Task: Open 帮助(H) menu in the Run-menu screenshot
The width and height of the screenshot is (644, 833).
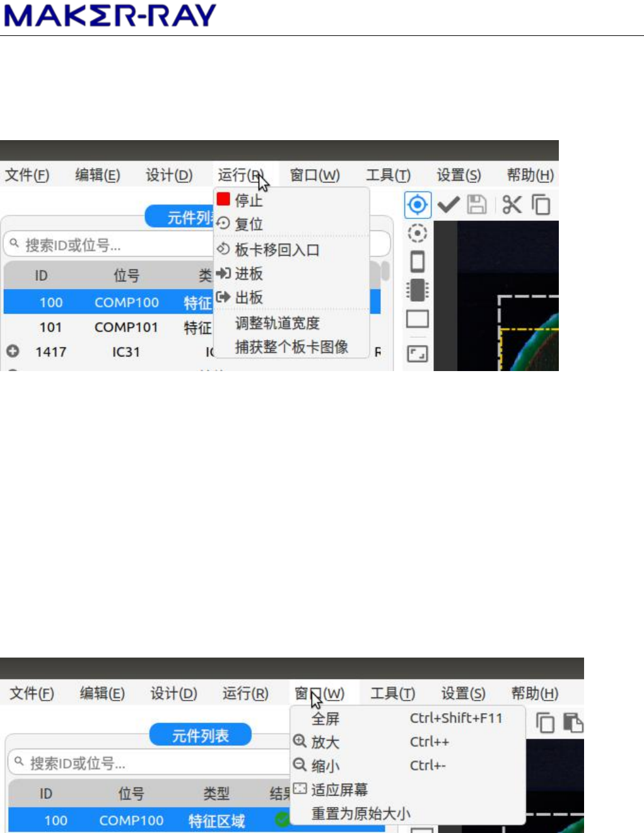Action: 530,175
